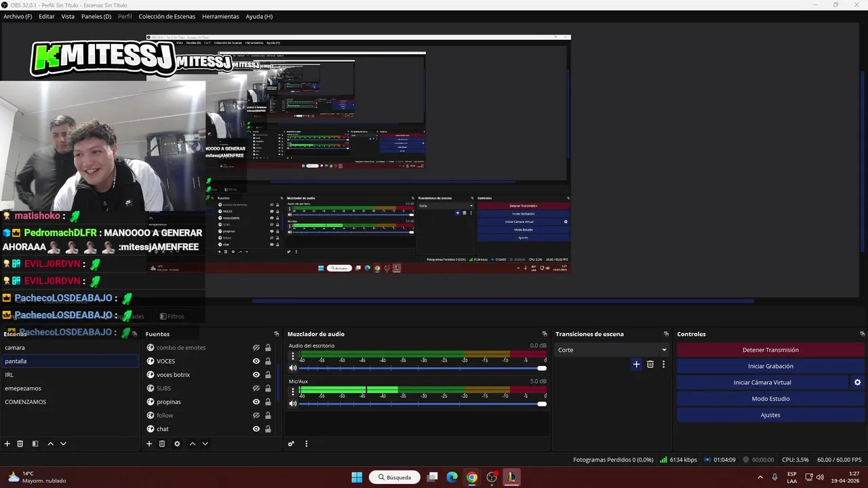This screenshot has width=868, height=488.
Task: Hide the voces botrix source
Action: pyautogui.click(x=256, y=375)
